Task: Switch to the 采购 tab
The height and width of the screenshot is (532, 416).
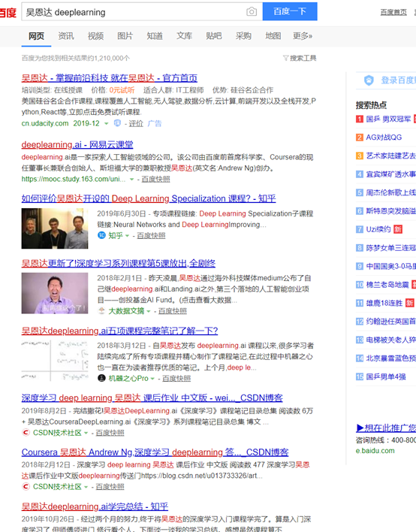Action: tap(243, 36)
